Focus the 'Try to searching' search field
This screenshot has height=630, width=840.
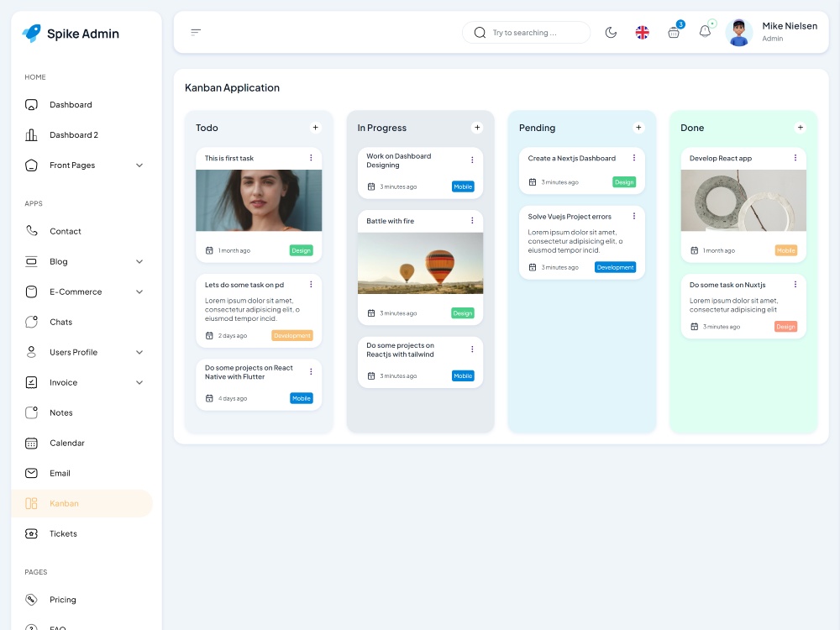526,32
